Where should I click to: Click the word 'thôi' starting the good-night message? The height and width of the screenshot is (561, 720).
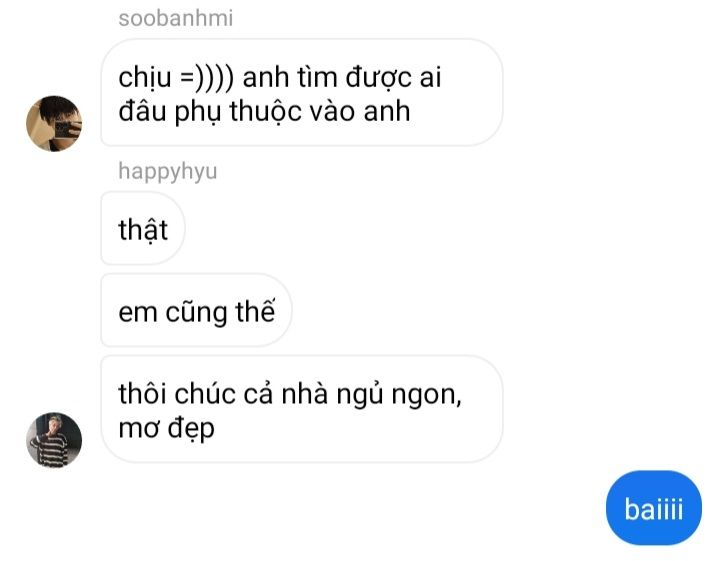point(142,393)
